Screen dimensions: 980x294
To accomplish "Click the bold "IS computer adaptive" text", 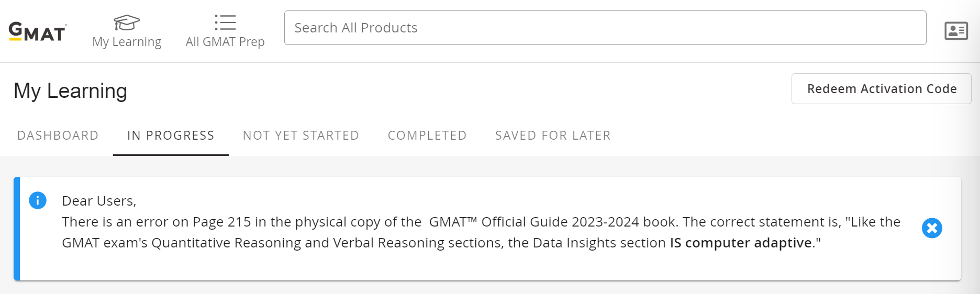I will pos(741,243).
